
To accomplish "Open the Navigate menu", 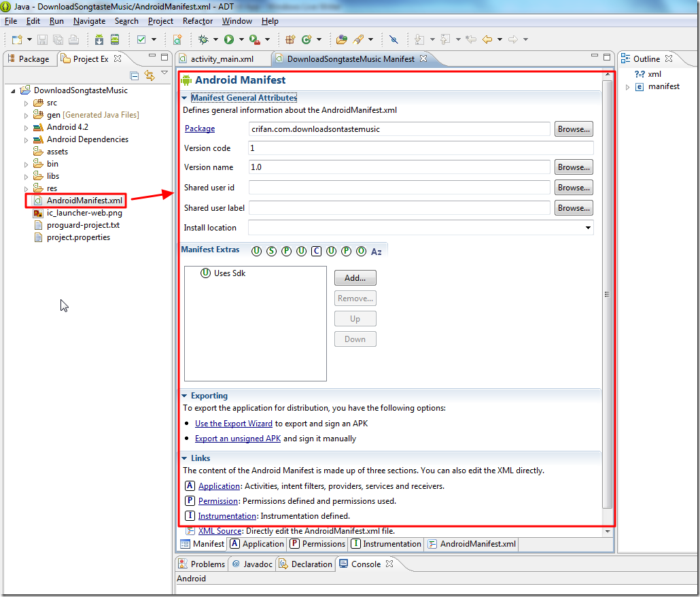I will [89, 21].
